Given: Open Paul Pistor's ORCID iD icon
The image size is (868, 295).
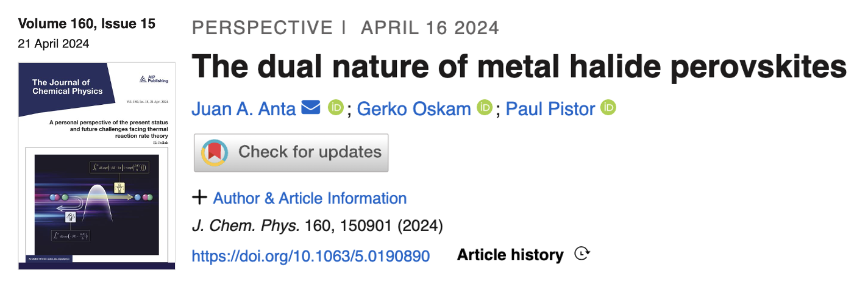Looking at the screenshot, I should 608,108.
